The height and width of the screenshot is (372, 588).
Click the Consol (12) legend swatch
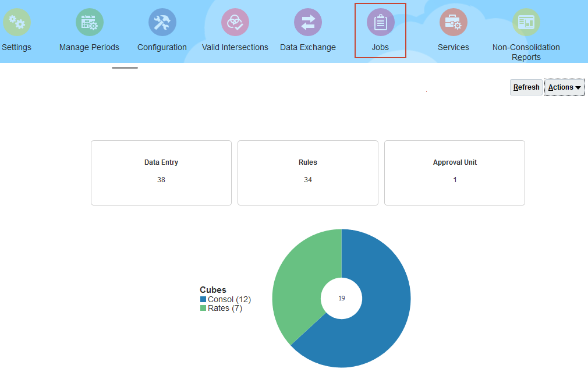[x=203, y=299]
